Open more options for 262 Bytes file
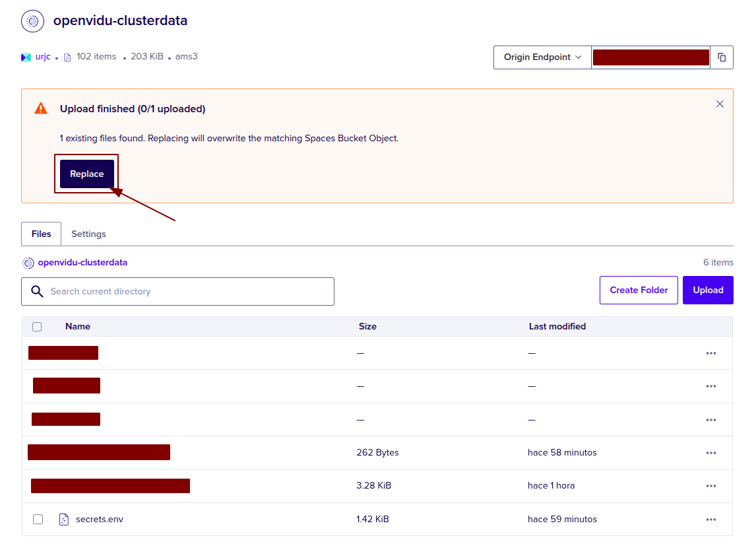Image resolution: width=756 pixels, height=544 pixels. [x=710, y=453]
